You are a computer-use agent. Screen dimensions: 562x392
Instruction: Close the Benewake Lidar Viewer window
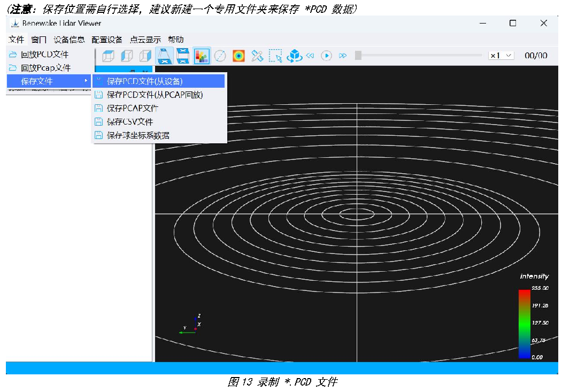pos(544,24)
